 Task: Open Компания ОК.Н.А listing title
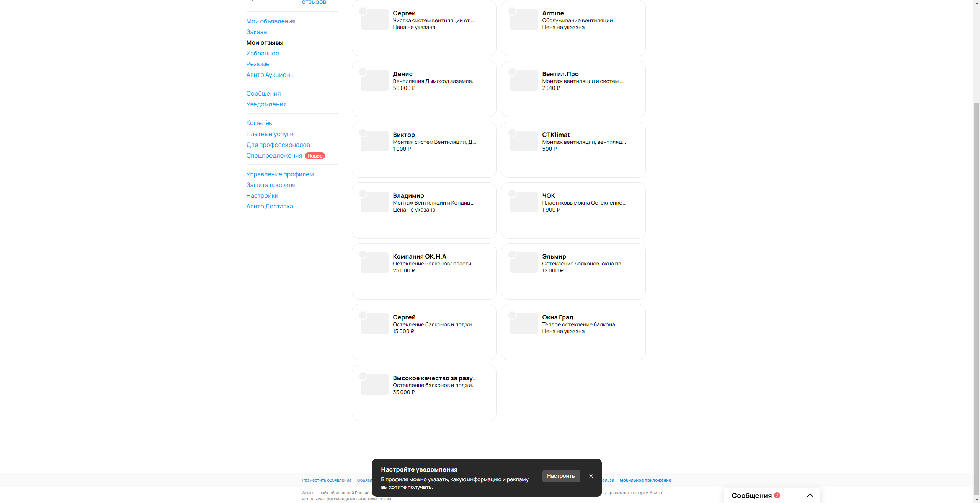[x=419, y=256]
